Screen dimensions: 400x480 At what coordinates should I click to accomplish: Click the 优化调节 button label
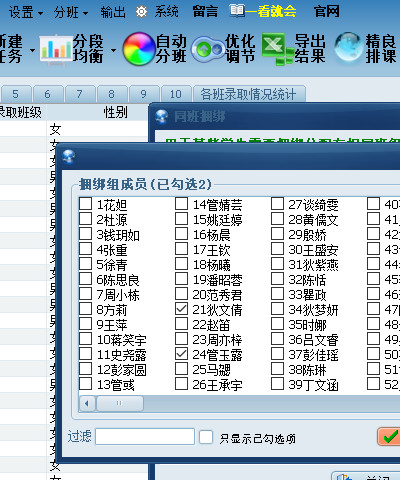[x=240, y=49]
